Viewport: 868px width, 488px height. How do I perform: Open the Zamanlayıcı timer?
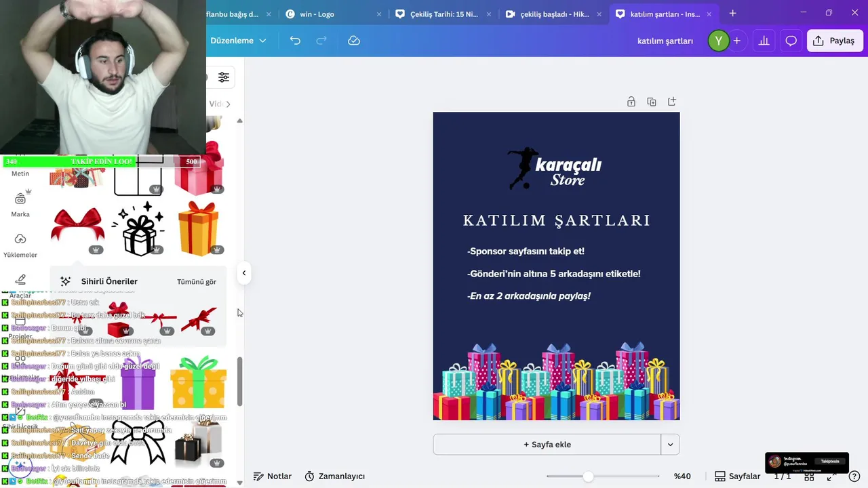(x=335, y=476)
